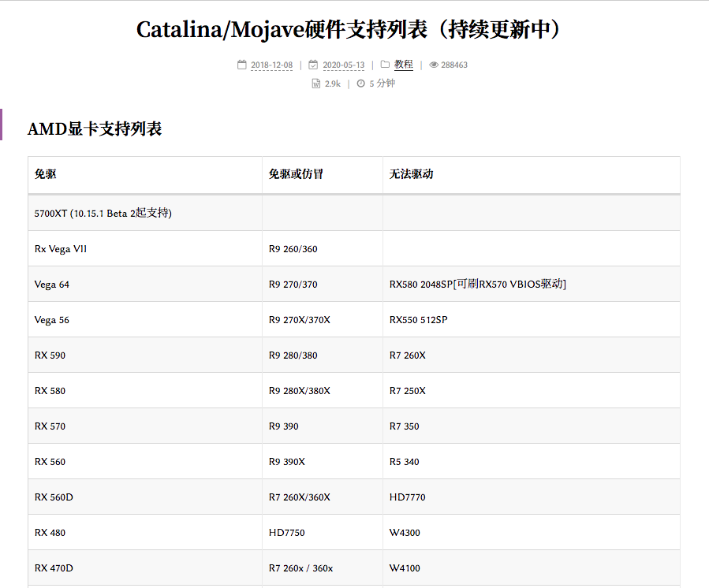Click the 免驱 column header
709x588 pixels.
pyautogui.click(x=145, y=174)
